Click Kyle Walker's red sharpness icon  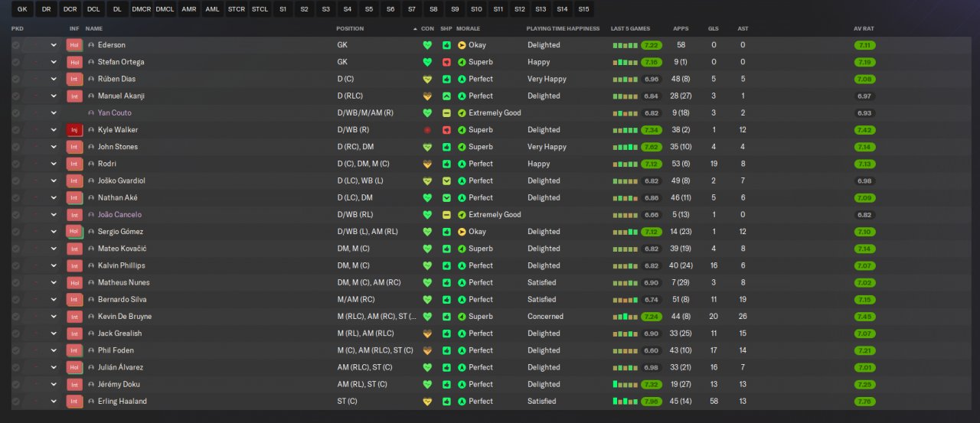click(446, 130)
